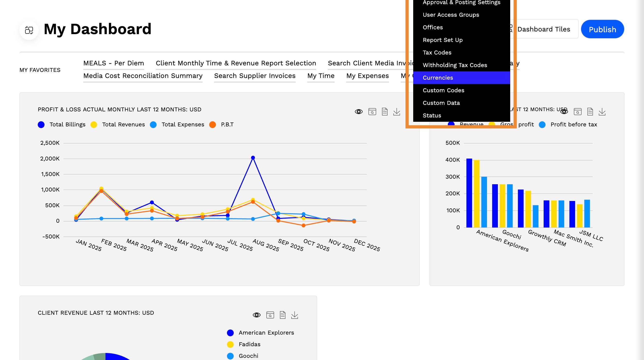Toggle visibility eye on bar chart tile
This screenshot has width=644, height=360.
pyautogui.click(x=564, y=112)
